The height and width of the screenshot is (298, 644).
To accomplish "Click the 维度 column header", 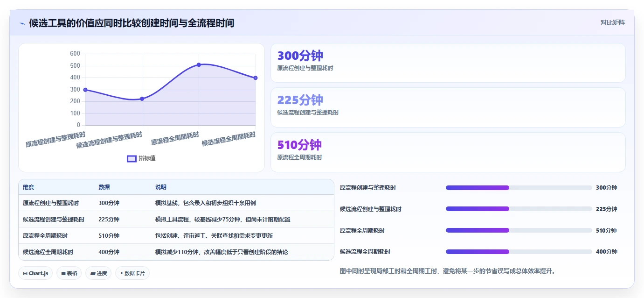I will [28, 187].
